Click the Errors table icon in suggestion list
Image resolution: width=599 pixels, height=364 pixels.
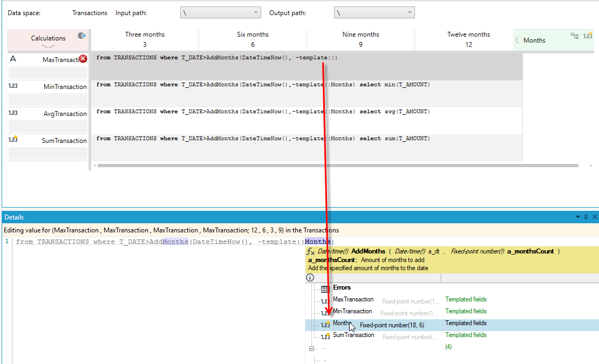(x=325, y=289)
